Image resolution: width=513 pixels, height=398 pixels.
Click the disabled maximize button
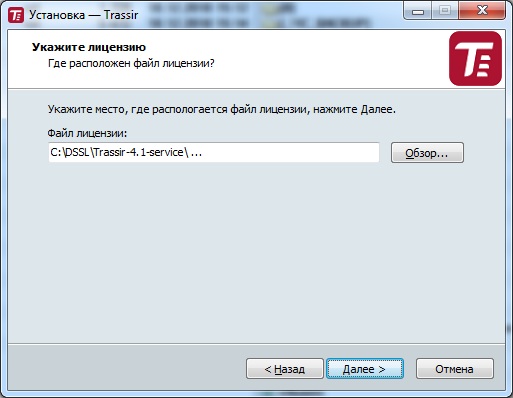click(445, 11)
